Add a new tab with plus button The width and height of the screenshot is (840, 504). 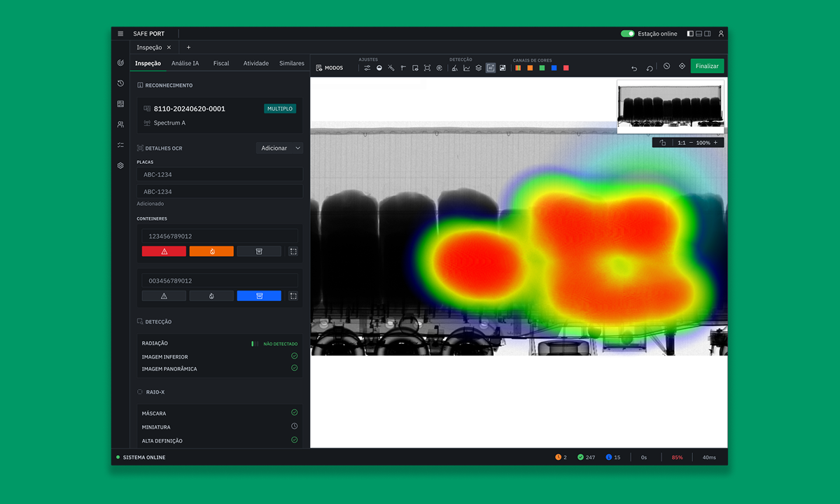188,48
